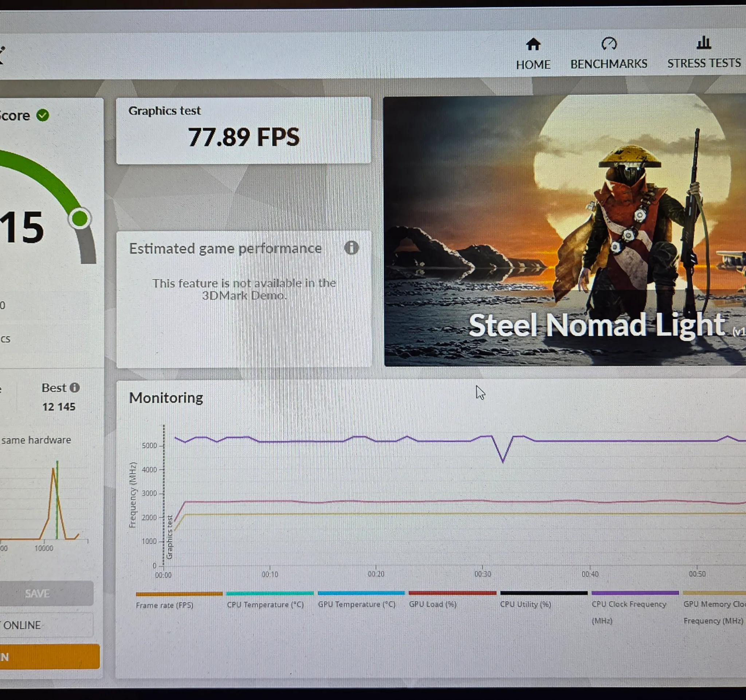Image resolution: width=746 pixels, height=700 pixels.
Task: Click the Monitoring section heading
Action: point(166,398)
